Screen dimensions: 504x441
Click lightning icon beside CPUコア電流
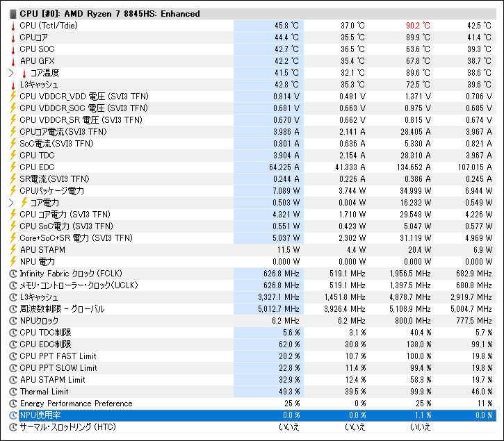[13, 132]
